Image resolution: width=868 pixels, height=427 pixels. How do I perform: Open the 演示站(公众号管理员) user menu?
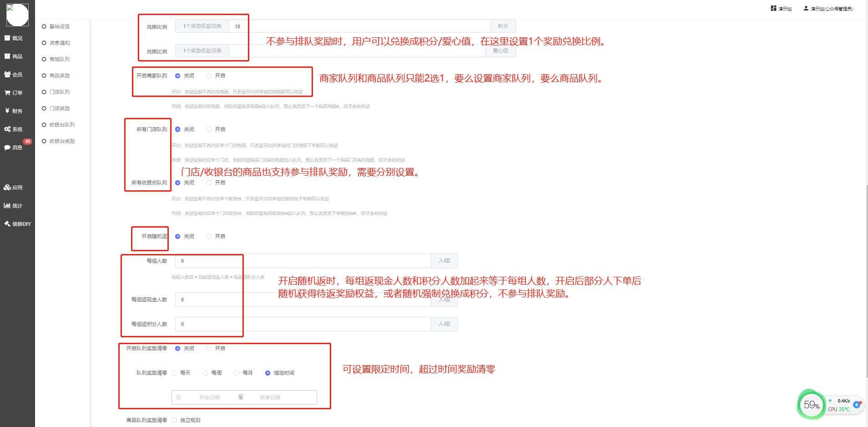828,9
